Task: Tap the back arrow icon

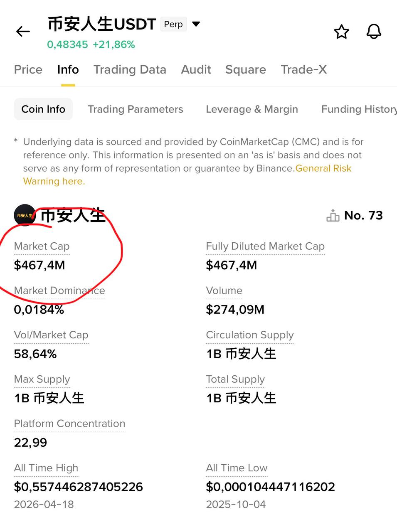Action: pyautogui.click(x=23, y=32)
